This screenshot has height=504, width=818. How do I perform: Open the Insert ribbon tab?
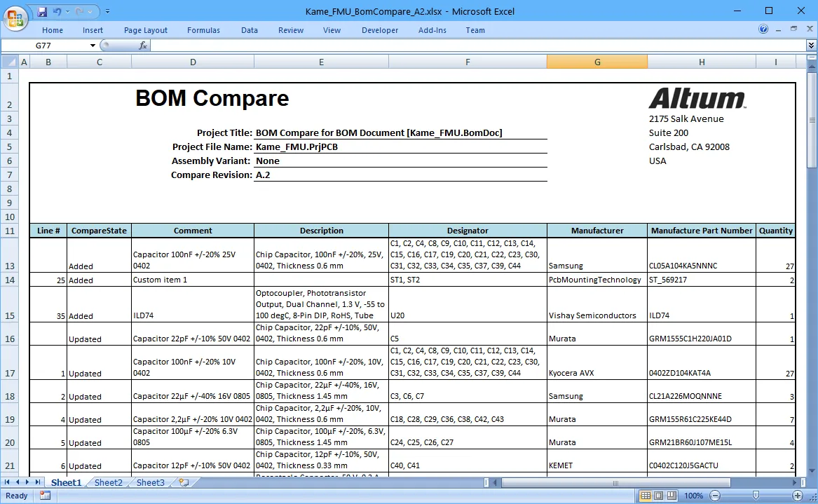tap(93, 30)
